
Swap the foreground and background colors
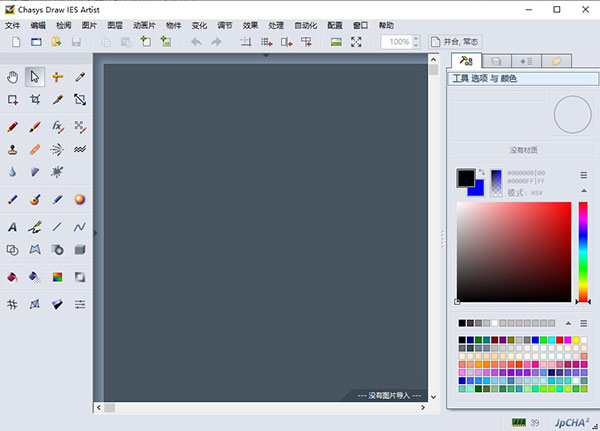coord(481,172)
